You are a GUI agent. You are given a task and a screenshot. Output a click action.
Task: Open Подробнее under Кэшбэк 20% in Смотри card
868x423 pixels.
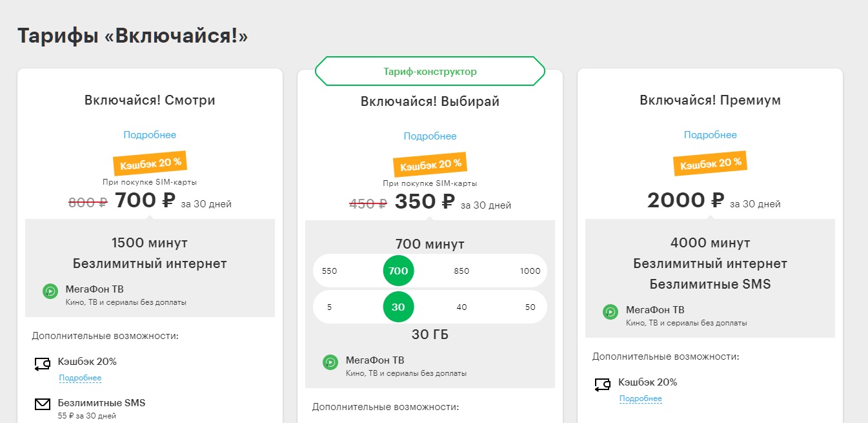tap(80, 378)
